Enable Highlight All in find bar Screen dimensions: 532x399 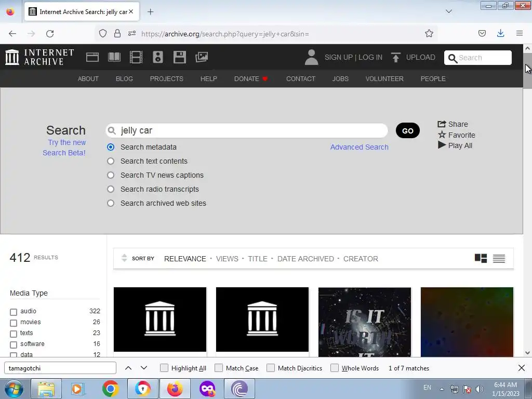click(164, 368)
